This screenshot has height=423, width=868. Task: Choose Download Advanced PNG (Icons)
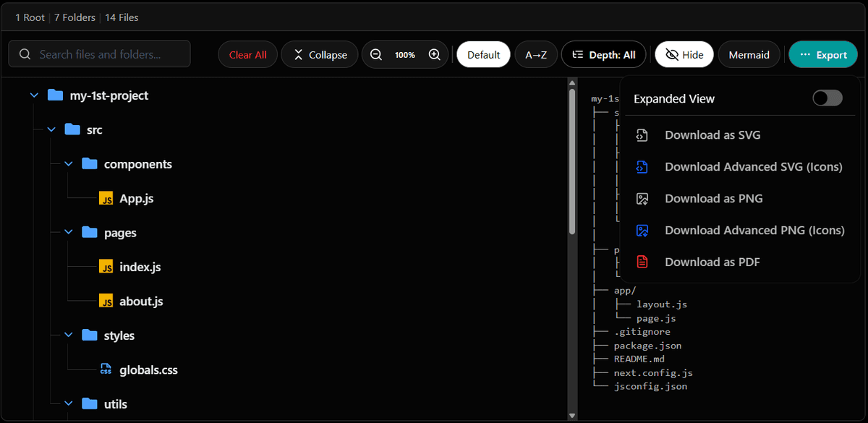tap(739, 231)
